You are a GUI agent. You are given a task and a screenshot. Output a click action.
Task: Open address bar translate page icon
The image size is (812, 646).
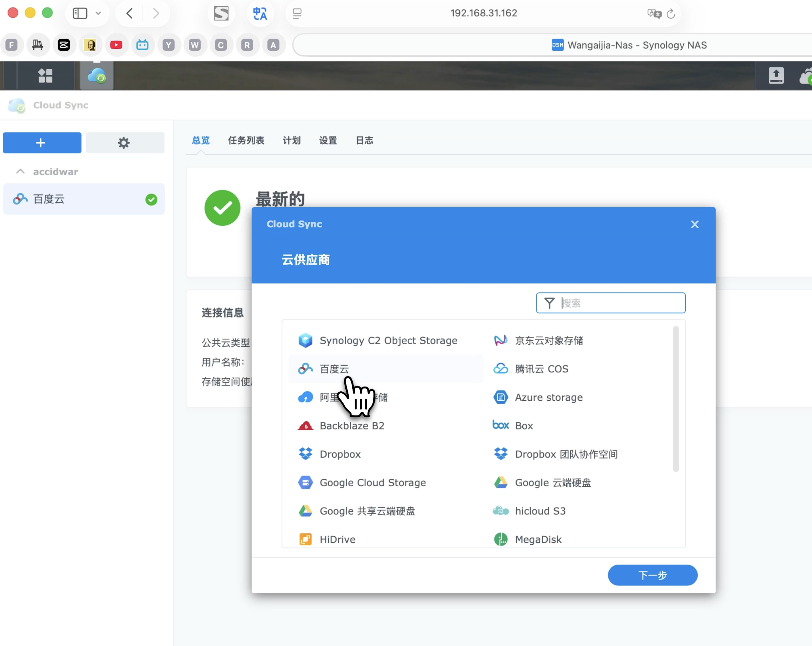click(x=654, y=14)
